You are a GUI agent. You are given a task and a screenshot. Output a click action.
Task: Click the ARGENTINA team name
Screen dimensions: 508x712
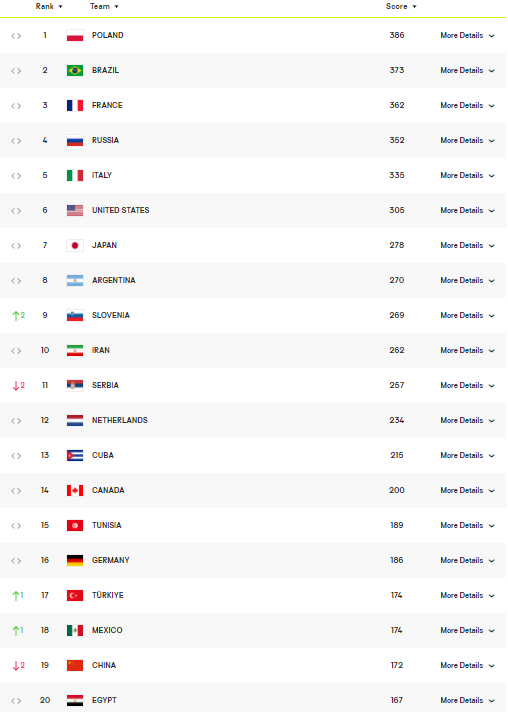113,280
